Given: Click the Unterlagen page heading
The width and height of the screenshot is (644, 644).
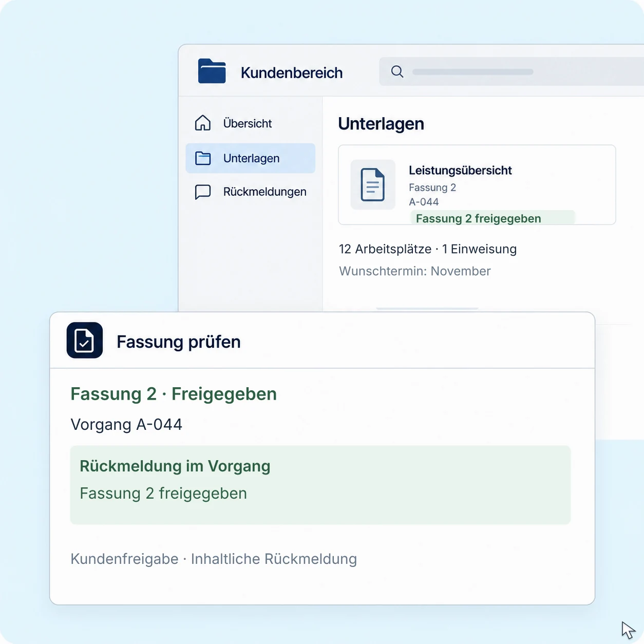Looking at the screenshot, I should 381,124.
